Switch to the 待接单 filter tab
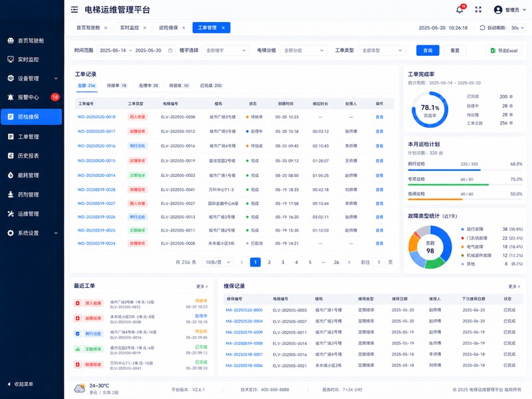 117,86
